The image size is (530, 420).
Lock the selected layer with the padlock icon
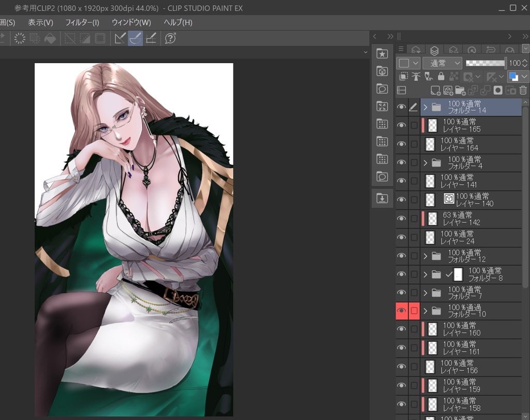pyautogui.click(x=440, y=76)
